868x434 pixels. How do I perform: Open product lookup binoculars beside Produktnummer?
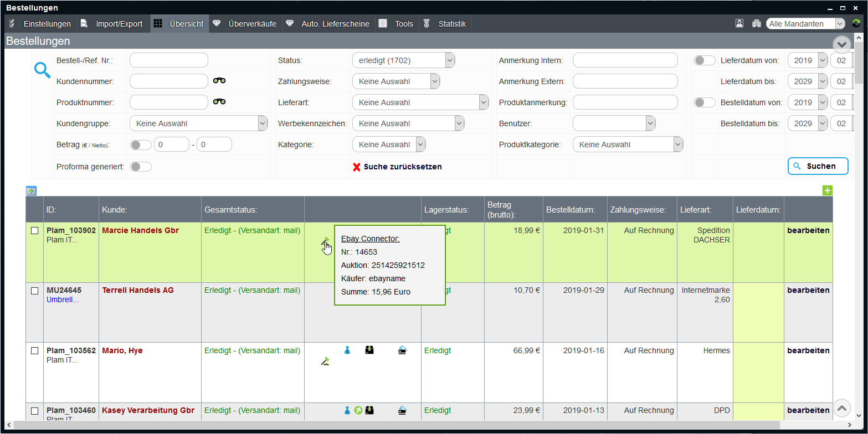[x=219, y=102]
